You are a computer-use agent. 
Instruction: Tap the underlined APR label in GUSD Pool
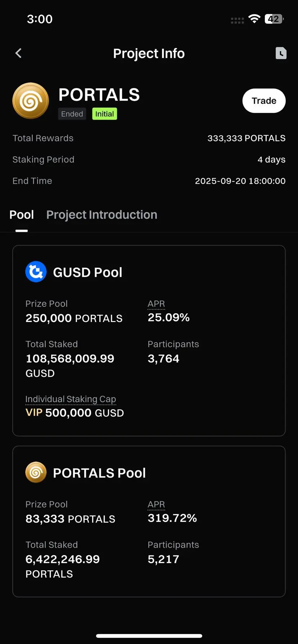tap(156, 304)
